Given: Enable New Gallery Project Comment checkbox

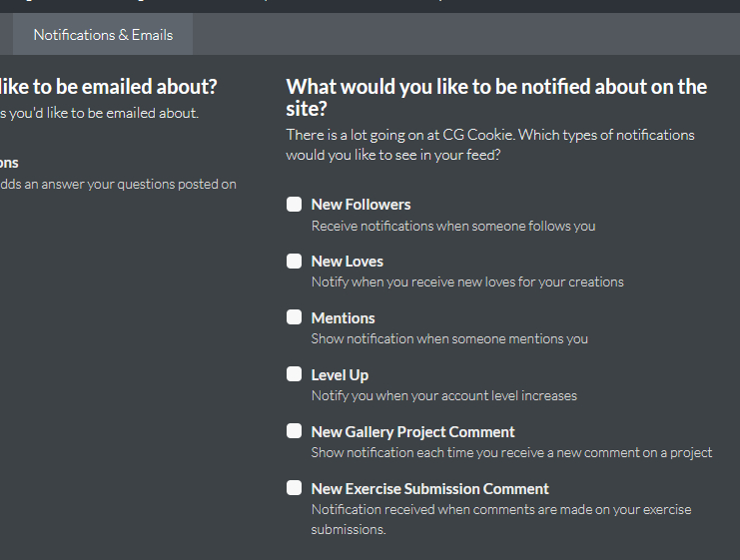Looking at the screenshot, I should pyautogui.click(x=294, y=431).
